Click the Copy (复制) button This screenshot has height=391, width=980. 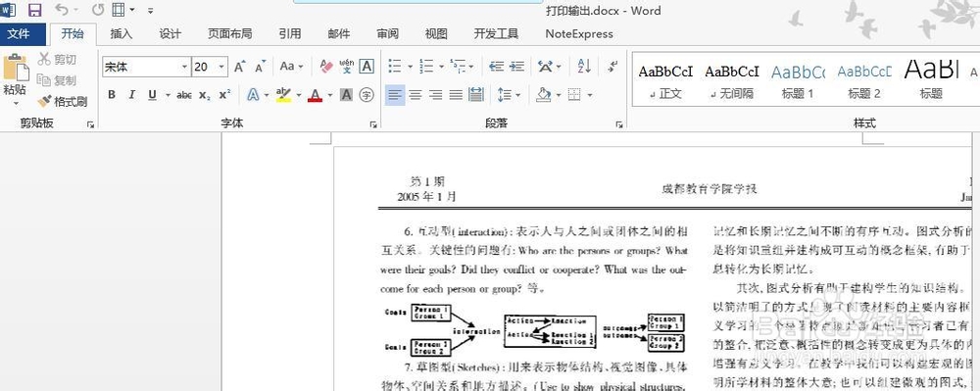click(57, 80)
